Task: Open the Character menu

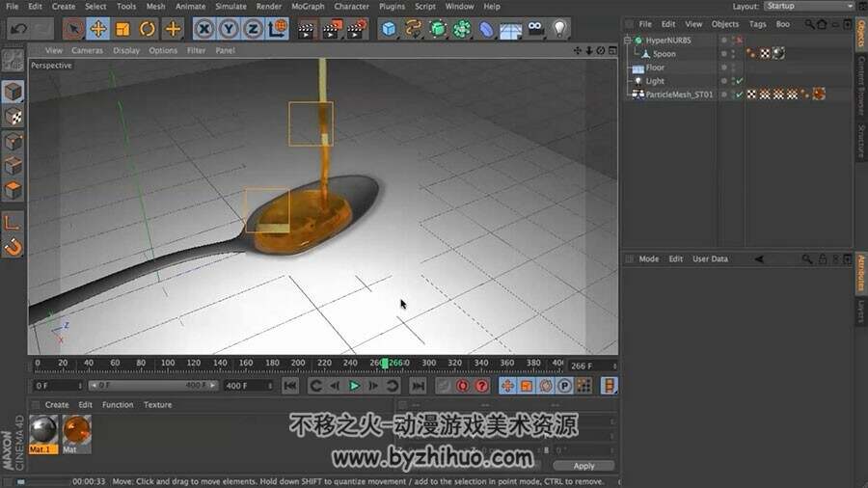Action: 351,7
